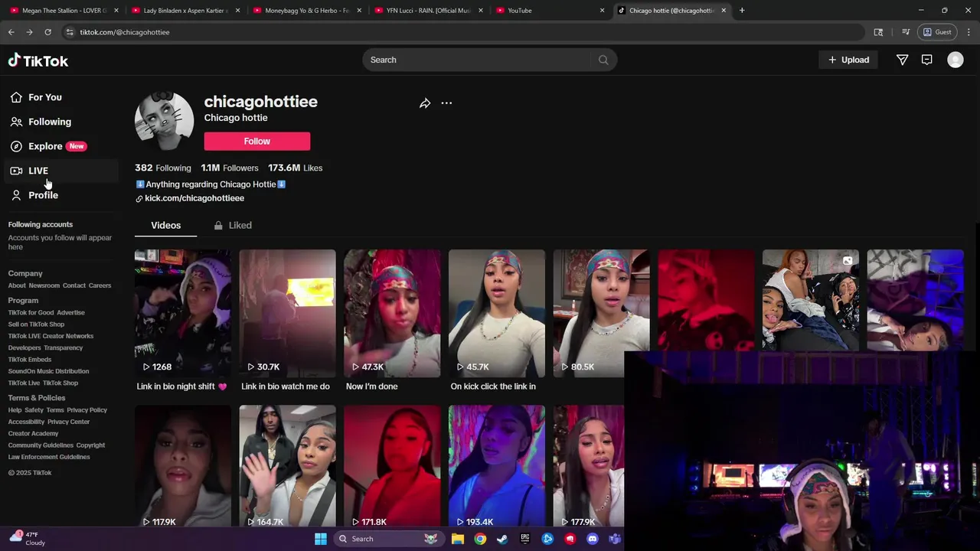
Task: Open the 1.1M Followers list
Action: [230, 168]
